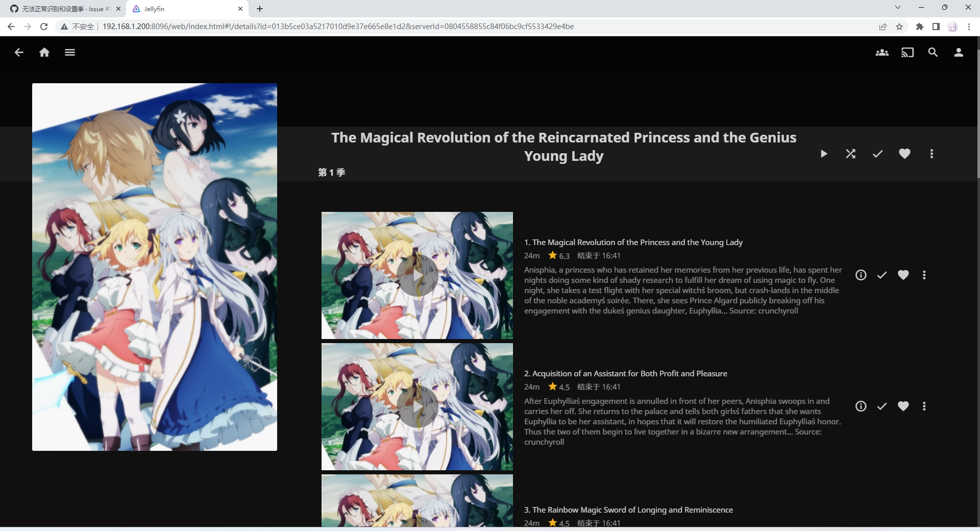Select the Home icon in the header
This screenshot has width=980, height=531.
44,52
